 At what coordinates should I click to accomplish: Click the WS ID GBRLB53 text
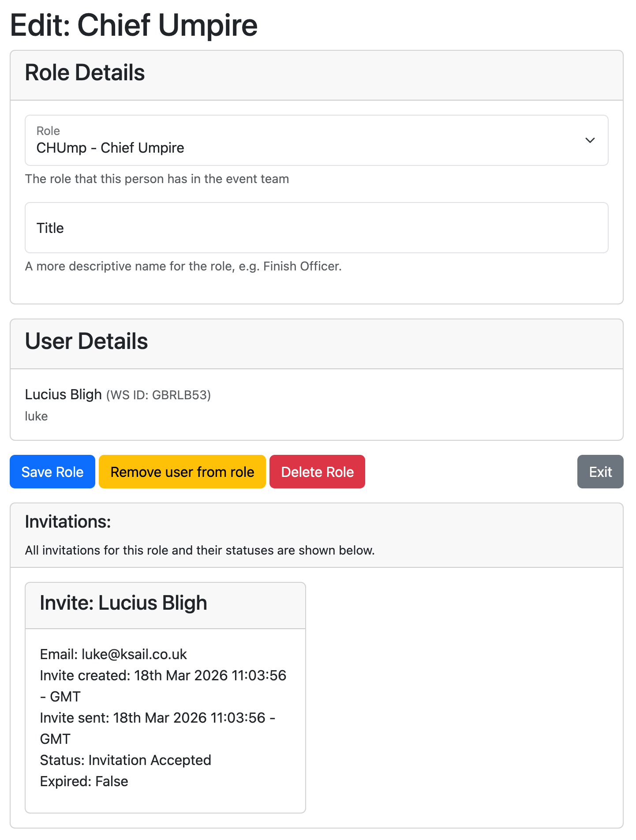click(159, 395)
